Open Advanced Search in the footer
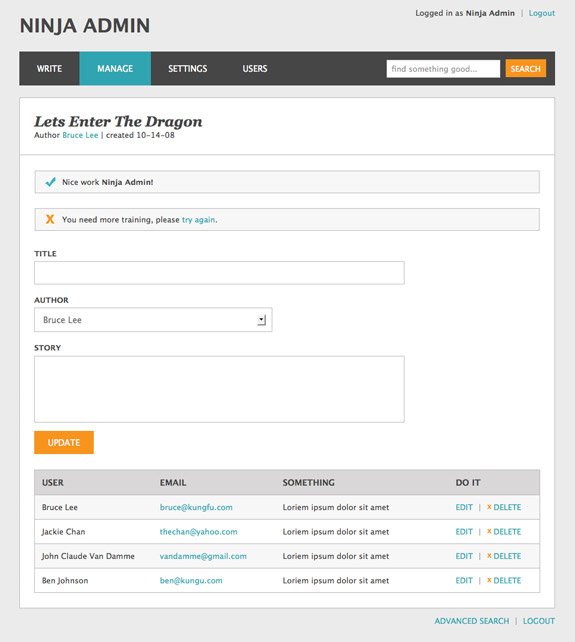 point(472,621)
